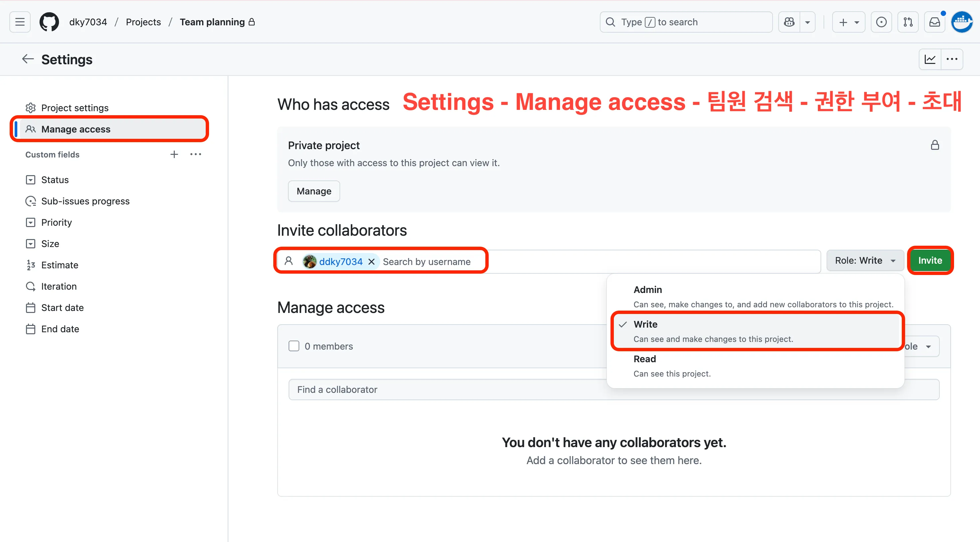Expand the Role: Write dropdown
The height and width of the screenshot is (542, 980).
865,260
